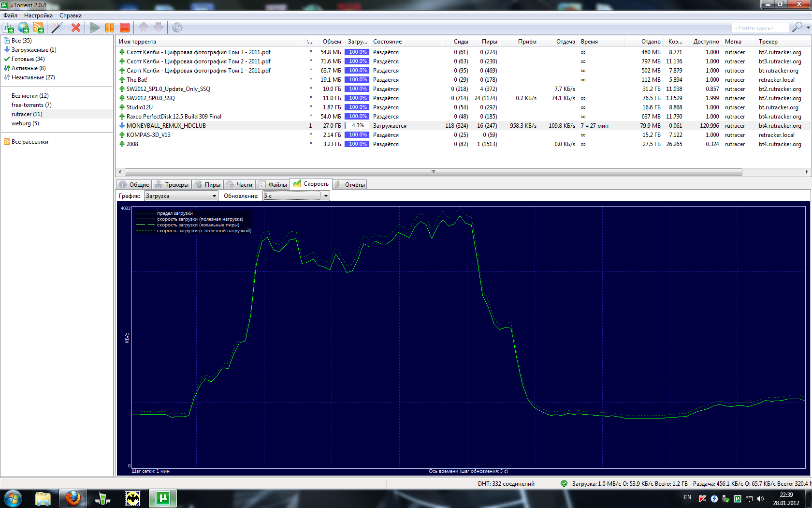
Task: Sort by 'Сиды' column header
Action: coord(456,42)
